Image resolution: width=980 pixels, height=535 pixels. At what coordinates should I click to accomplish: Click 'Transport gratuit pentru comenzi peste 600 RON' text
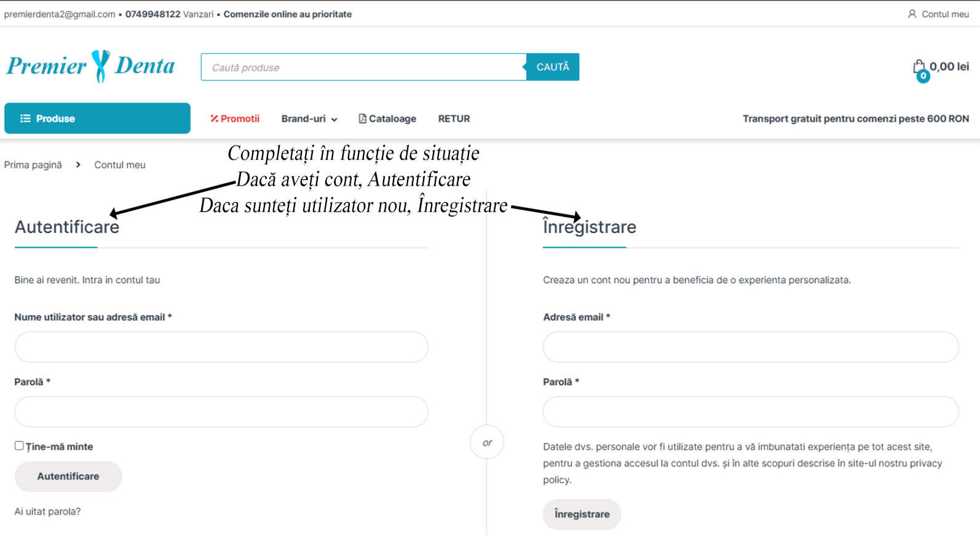[856, 119]
